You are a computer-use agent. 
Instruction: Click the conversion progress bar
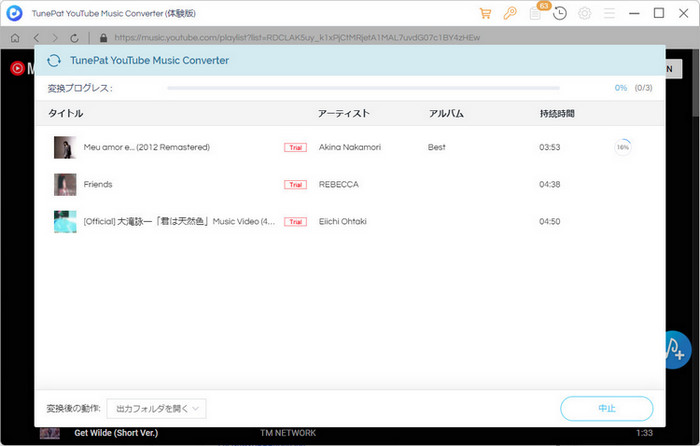click(363, 88)
